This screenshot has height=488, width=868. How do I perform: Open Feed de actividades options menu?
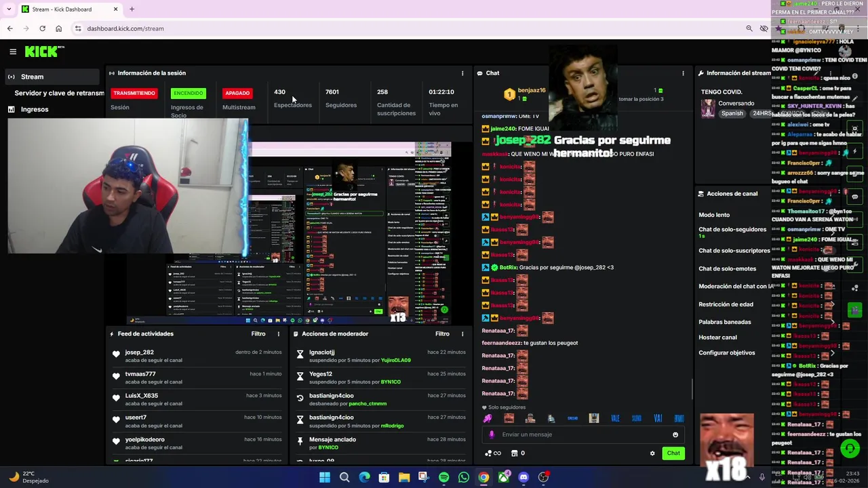tap(278, 334)
